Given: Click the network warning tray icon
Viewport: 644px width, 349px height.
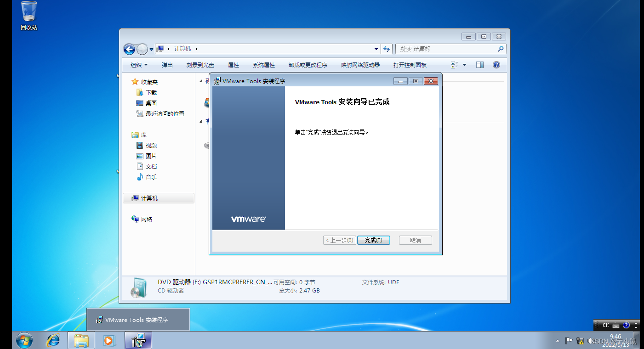Looking at the screenshot, I should pyautogui.click(x=580, y=341).
